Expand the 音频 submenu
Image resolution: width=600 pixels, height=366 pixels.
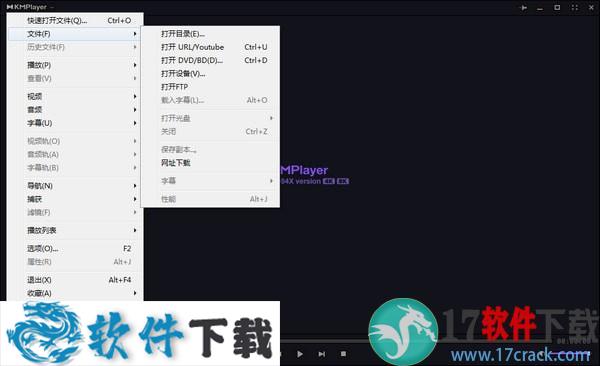tap(75, 110)
